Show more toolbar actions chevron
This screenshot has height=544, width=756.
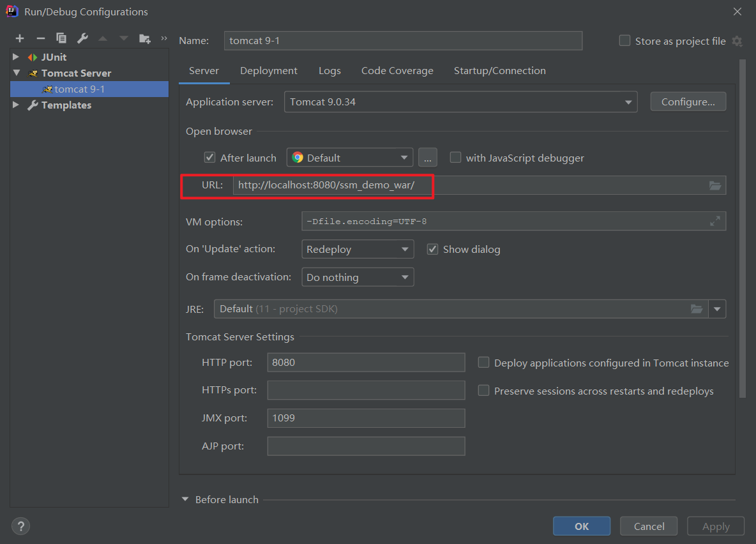164,38
